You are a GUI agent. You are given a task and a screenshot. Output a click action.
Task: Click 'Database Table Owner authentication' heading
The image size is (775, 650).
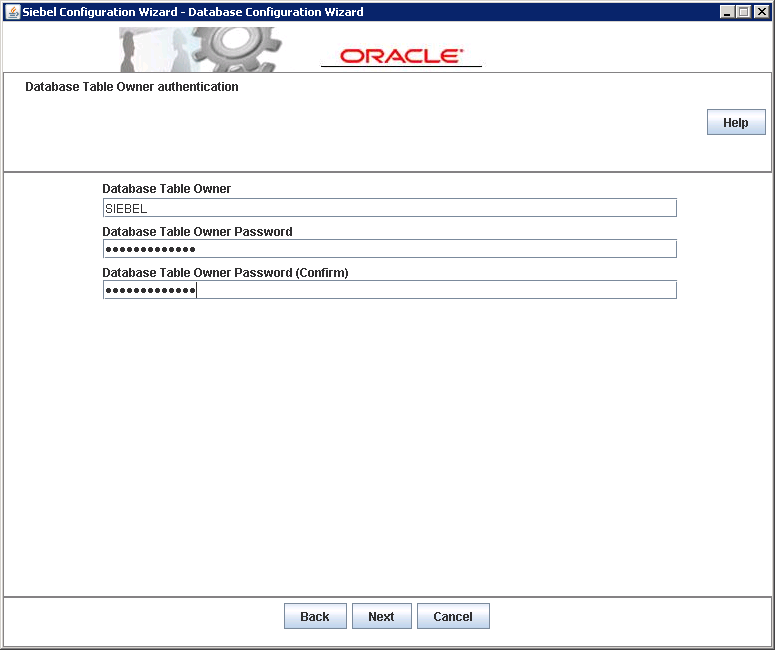[132, 87]
